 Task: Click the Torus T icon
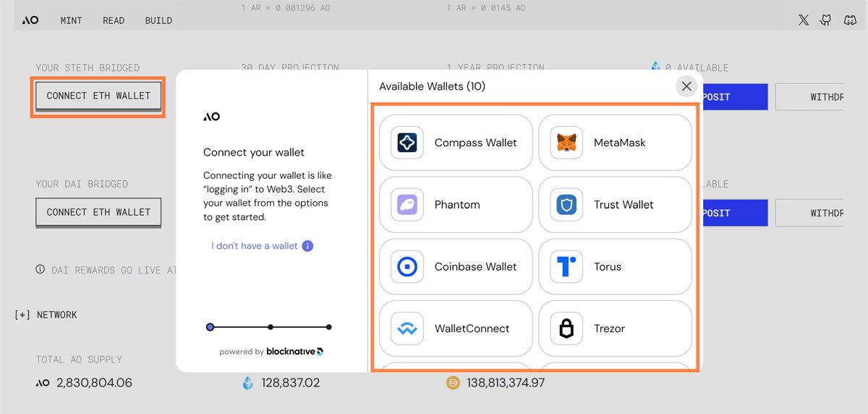pos(566,266)
